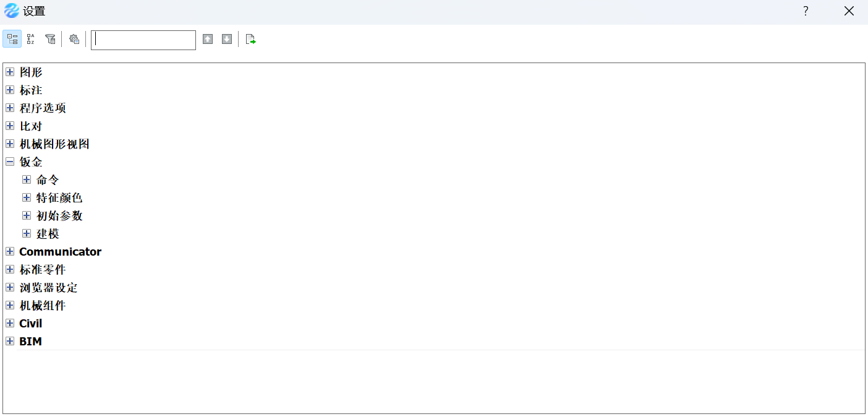Sort settings alphabetically with A-Z icon
This screenshot has width=868, height=419.
[x=31, y=39]
